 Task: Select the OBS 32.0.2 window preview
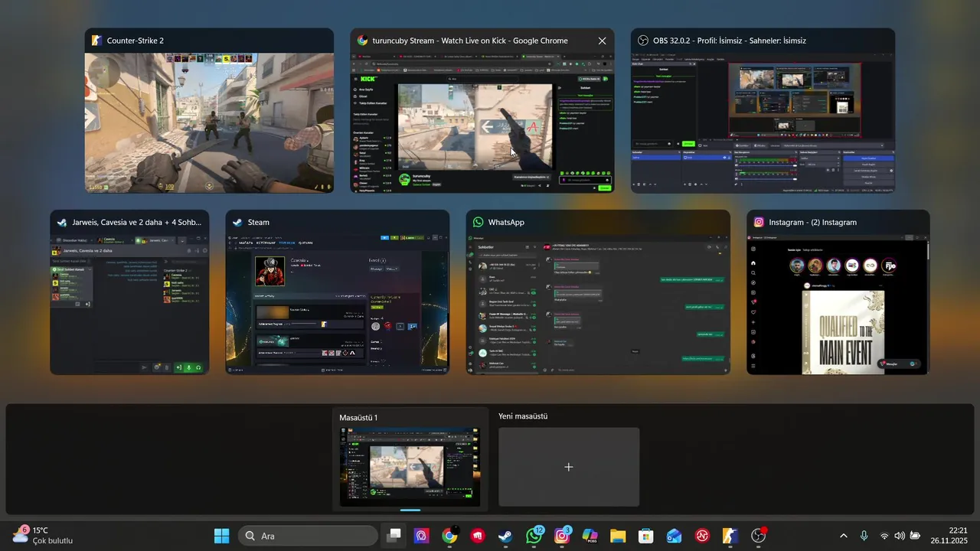(763, 110)
